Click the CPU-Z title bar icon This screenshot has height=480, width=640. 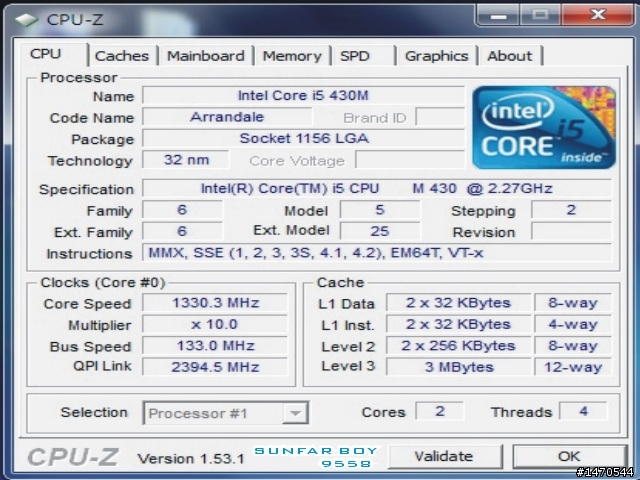point(27,20)
